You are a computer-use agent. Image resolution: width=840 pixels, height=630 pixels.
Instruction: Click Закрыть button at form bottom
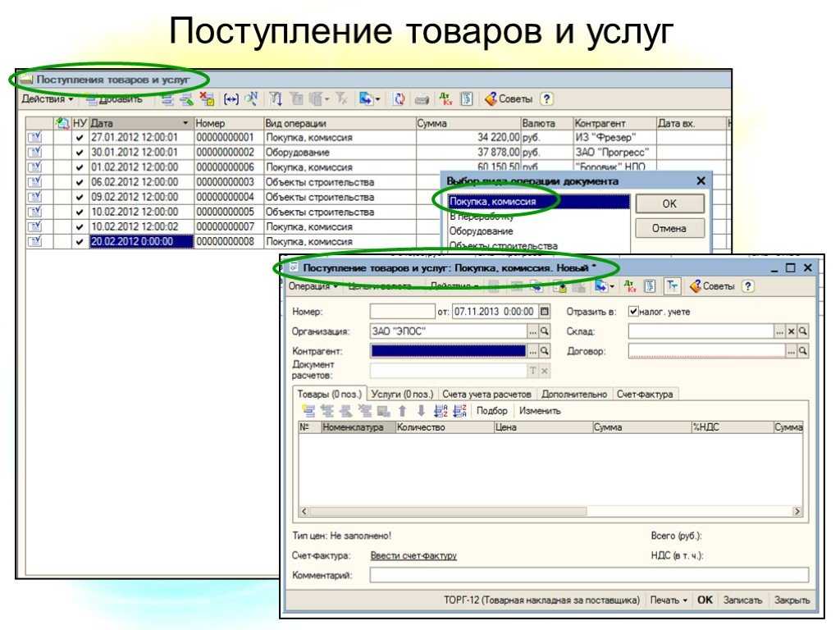(x=792, y=600)
